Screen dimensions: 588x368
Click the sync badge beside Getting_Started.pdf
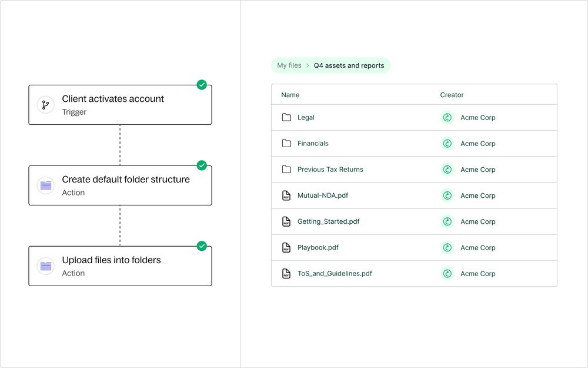pos(447,221)
